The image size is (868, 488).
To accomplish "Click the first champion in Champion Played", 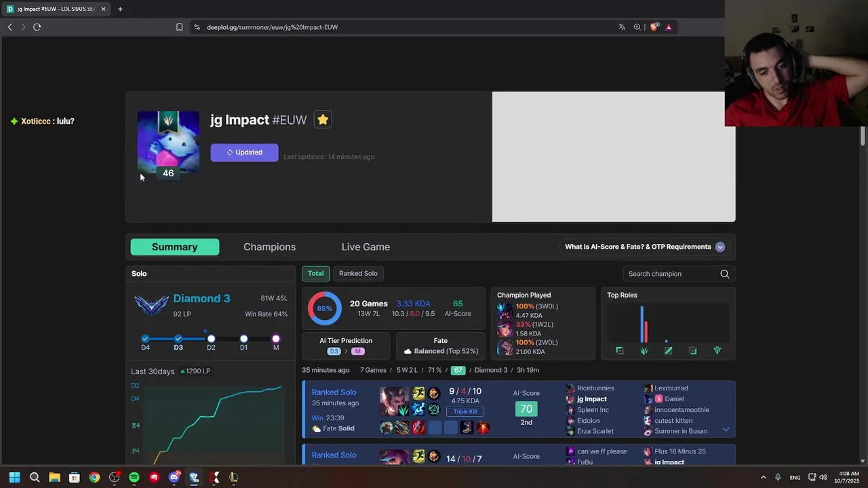I will pyautogui.click(x=505, y=310).
